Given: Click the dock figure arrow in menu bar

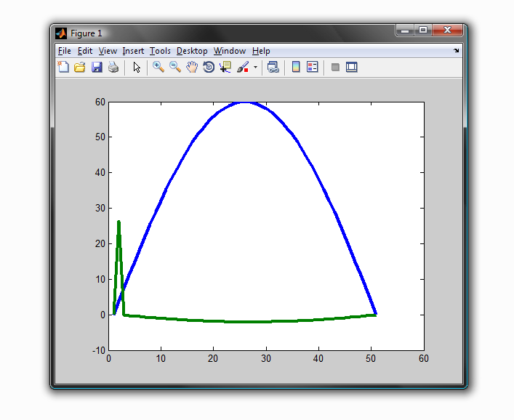Looking at the screenshot, I should (457, 51).
